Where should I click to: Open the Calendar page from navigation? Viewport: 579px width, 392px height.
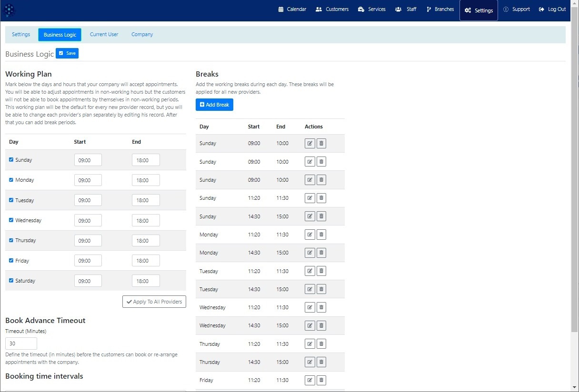point(292,10)
